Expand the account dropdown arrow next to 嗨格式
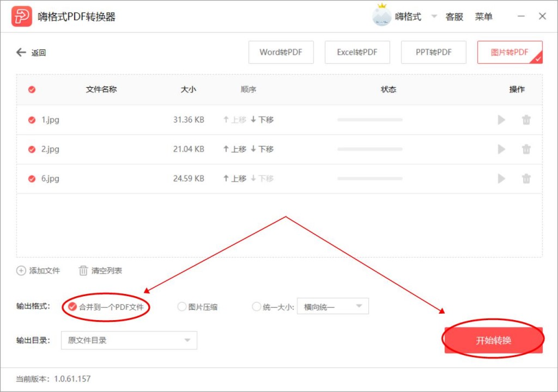Image resolution: width=558 pixels, height=392 pixels. pyautogui.click(x=434, y=16)
